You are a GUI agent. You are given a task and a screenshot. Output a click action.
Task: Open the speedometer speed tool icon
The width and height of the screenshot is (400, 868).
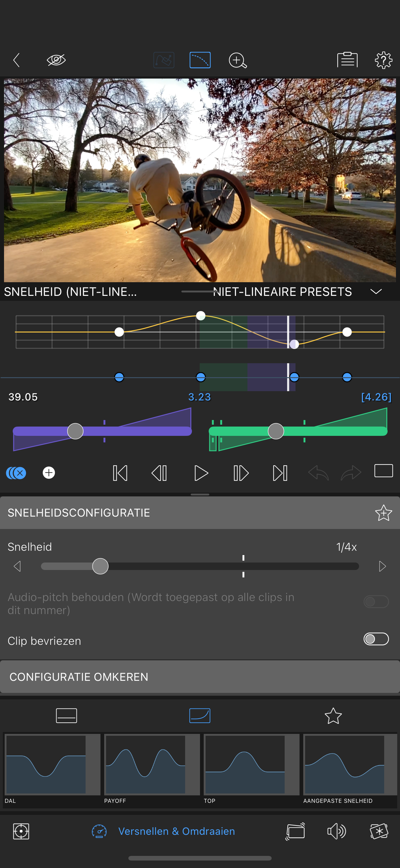tap(99, 831)
